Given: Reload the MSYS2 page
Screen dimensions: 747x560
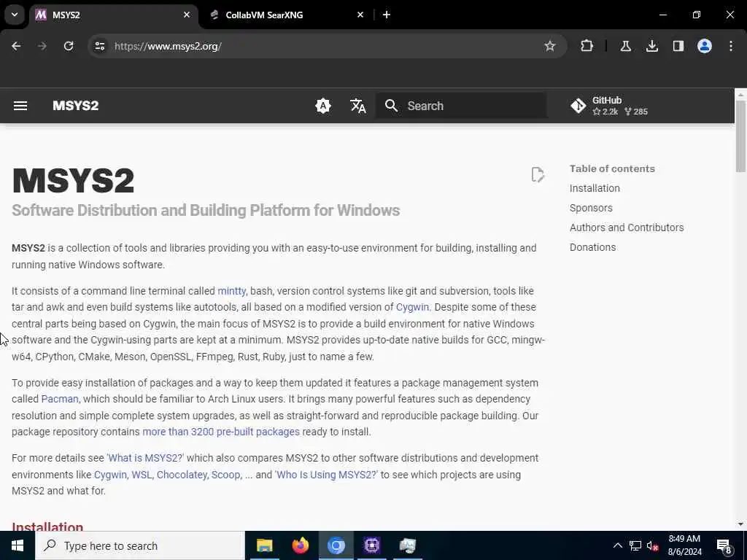Looking at the screenshot, I should (x=69, y=46).
